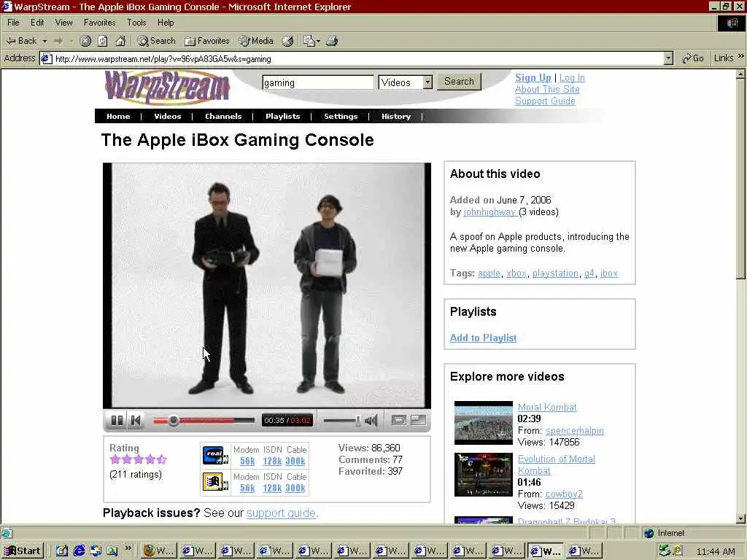Open the Tools menu

pyautogui.click(x=136, y=23)
